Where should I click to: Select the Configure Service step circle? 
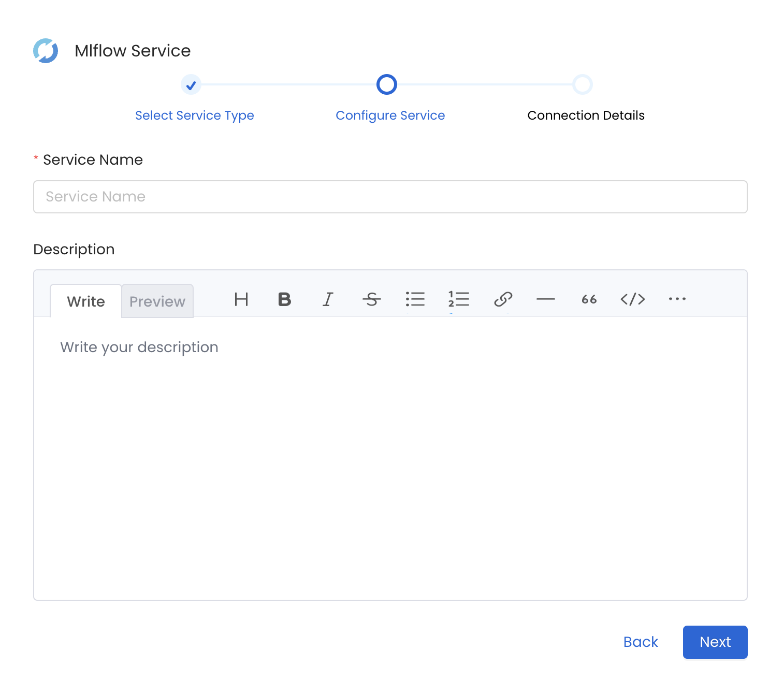pos(386,84)
